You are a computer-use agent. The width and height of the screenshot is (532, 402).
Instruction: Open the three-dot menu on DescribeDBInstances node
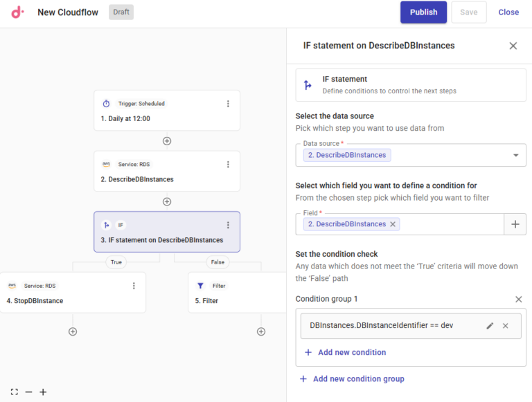tap(228, 165)
